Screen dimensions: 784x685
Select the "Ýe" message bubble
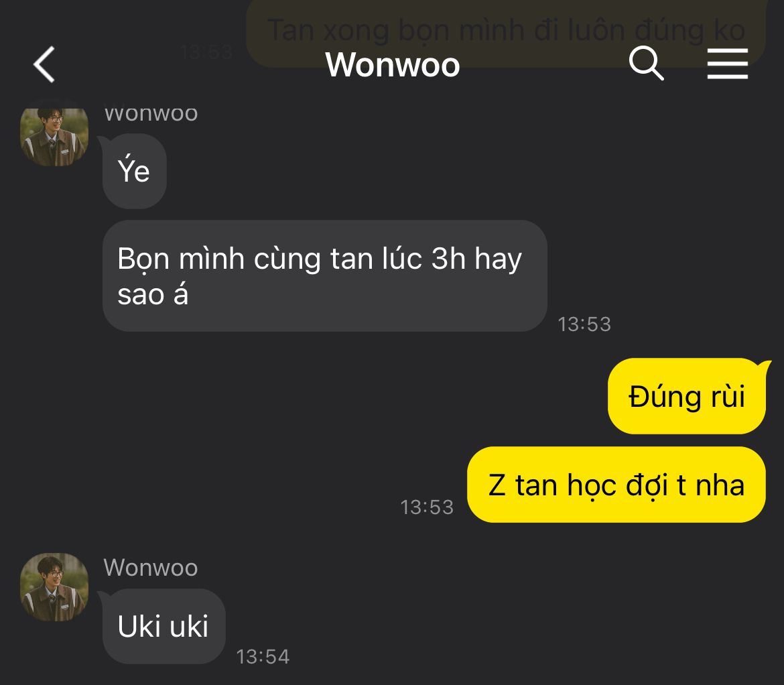click(134, 171)
